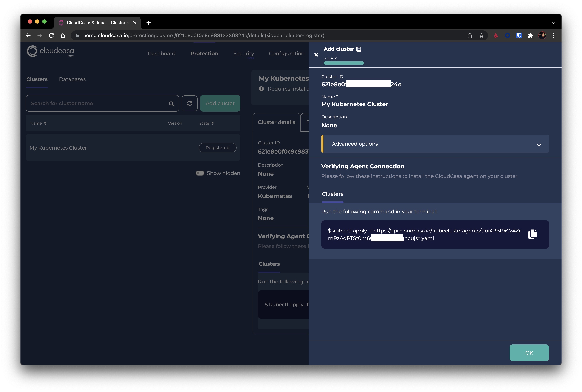
Task: Refresh the cluster list
Action: (189, 103)
